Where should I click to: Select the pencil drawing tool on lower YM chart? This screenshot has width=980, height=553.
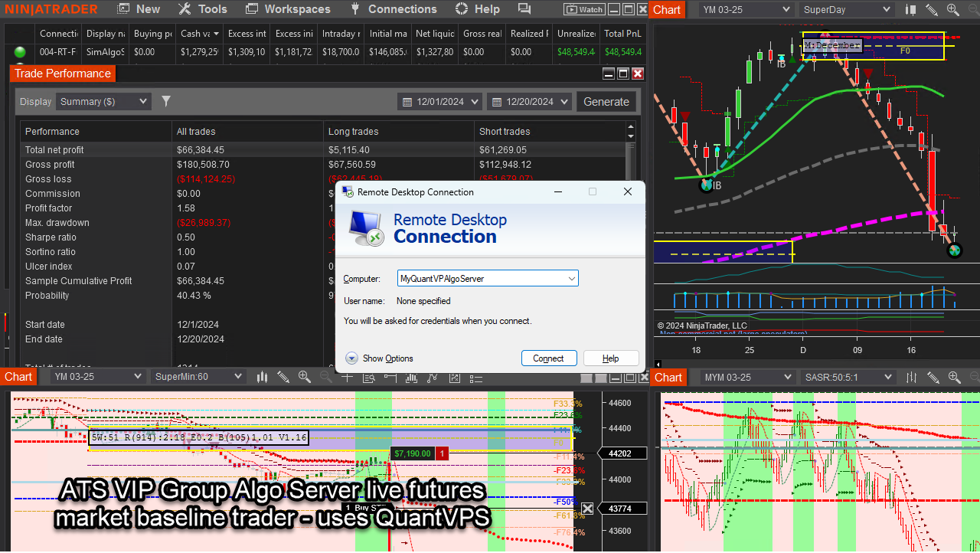point(283,378)
